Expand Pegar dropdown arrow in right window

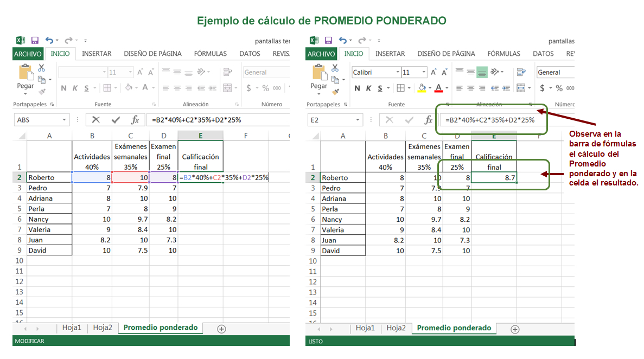tap(318, 94)
